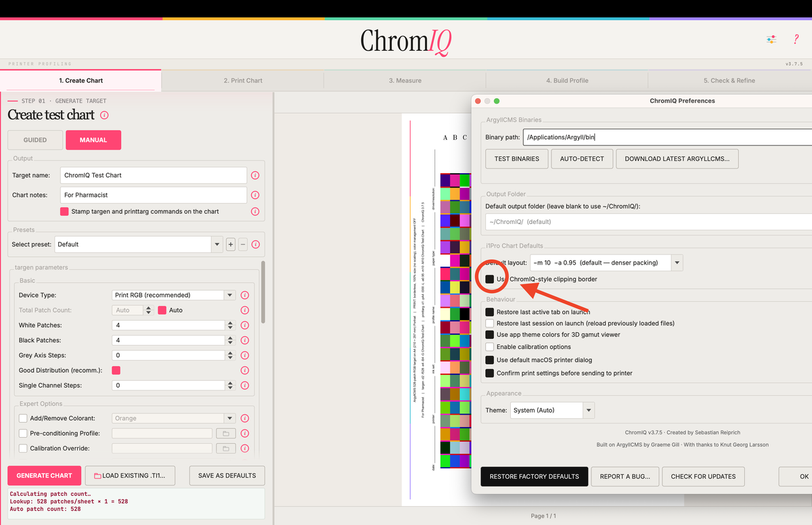Click the GENERATE CHART button

tap(45, 476)
